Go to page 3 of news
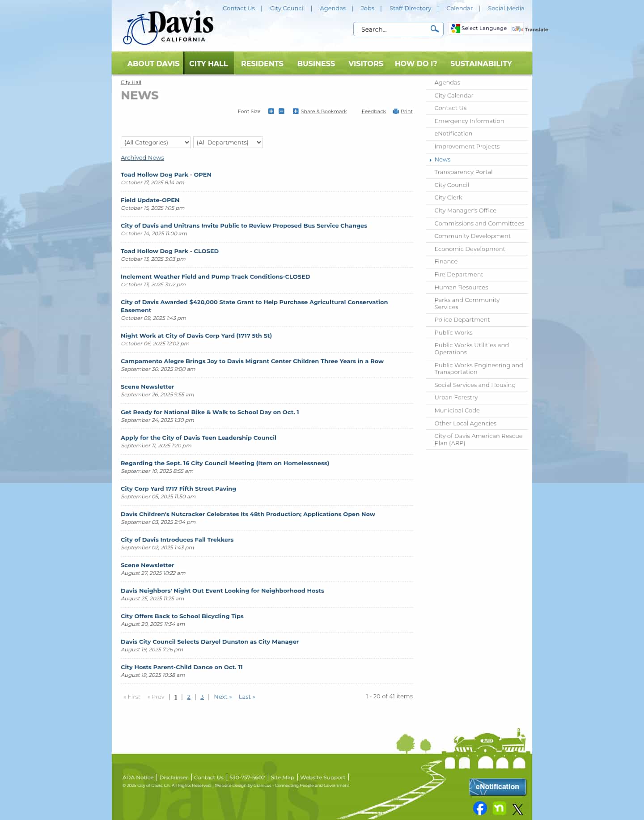This screenshot has height=820, width=644. point(202,697)
